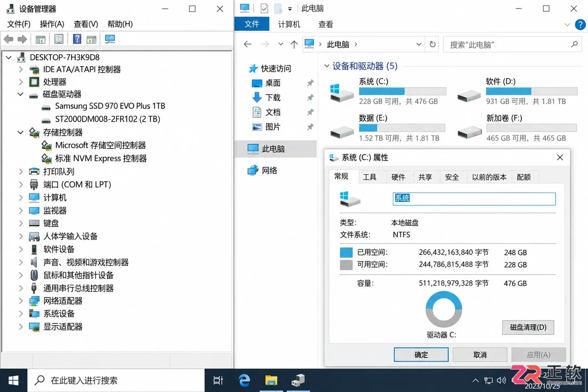This screenshot has height=392, width=588.
Task: Click the Task View taskbar icon
Action: pyautogui.click(x=218, y=380)
